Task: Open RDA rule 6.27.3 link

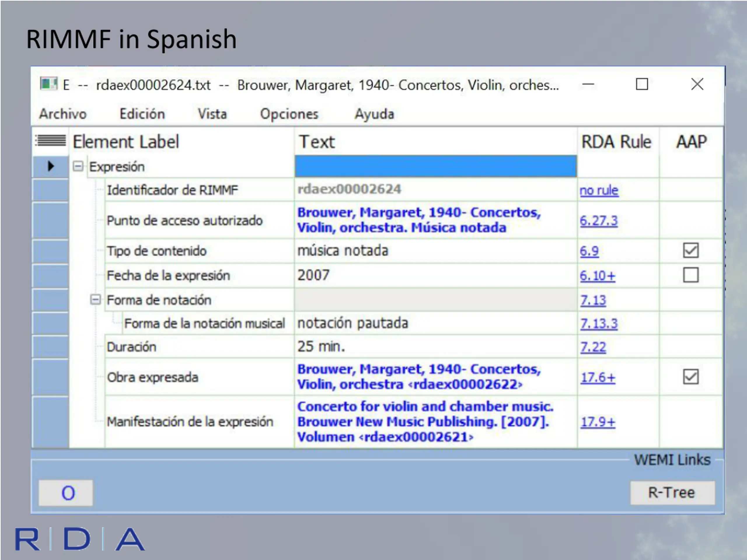Action: 599,221
